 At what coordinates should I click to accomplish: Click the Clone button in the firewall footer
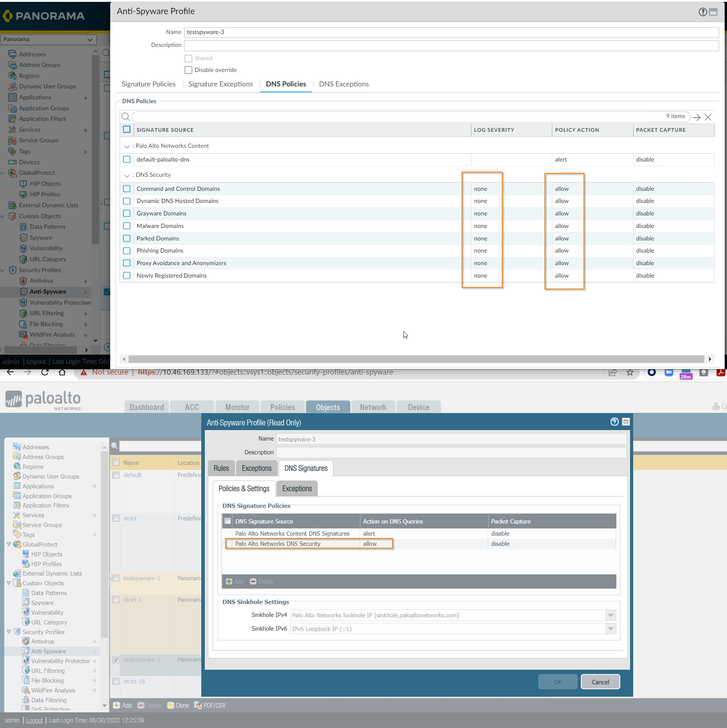tap(178, 705)
